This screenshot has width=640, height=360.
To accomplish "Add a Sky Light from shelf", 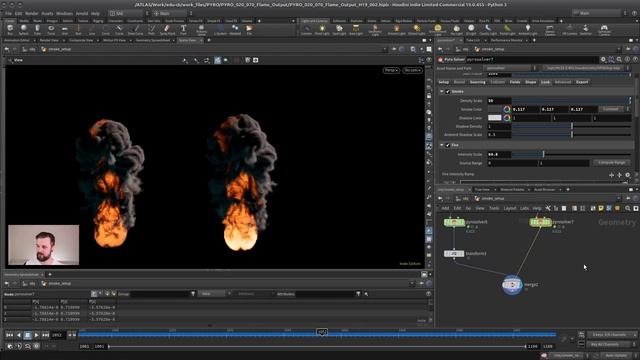I will [456, 29].
